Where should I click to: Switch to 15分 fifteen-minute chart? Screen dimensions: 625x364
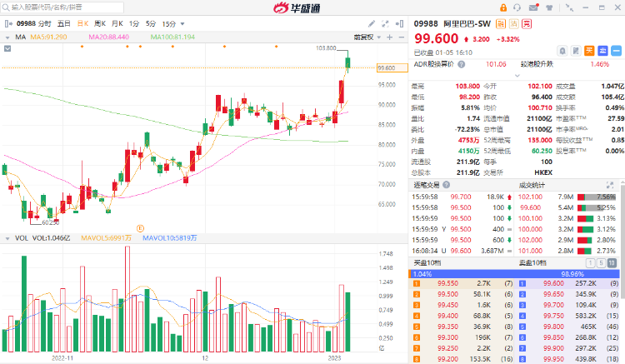click(x=169, y=24)
